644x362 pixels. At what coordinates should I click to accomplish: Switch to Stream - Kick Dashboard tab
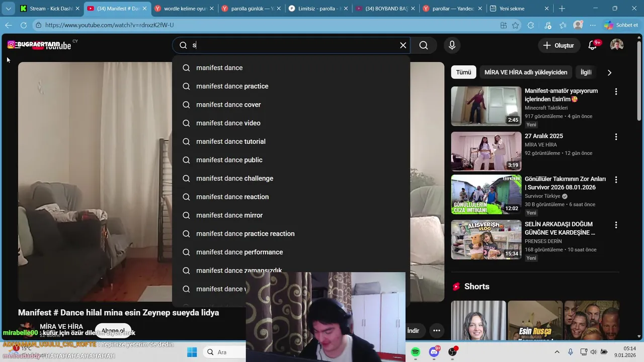[50, 9]
